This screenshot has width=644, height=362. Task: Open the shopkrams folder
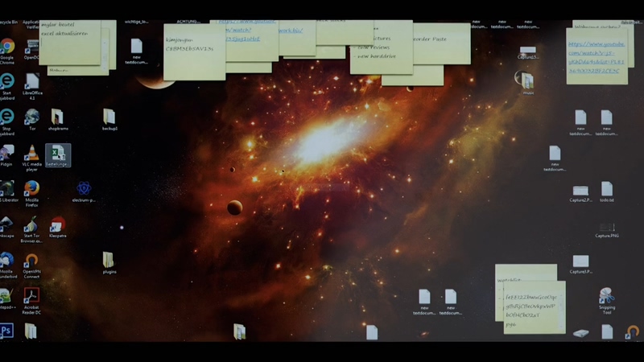pyautogui.click(x=58, y=119)
